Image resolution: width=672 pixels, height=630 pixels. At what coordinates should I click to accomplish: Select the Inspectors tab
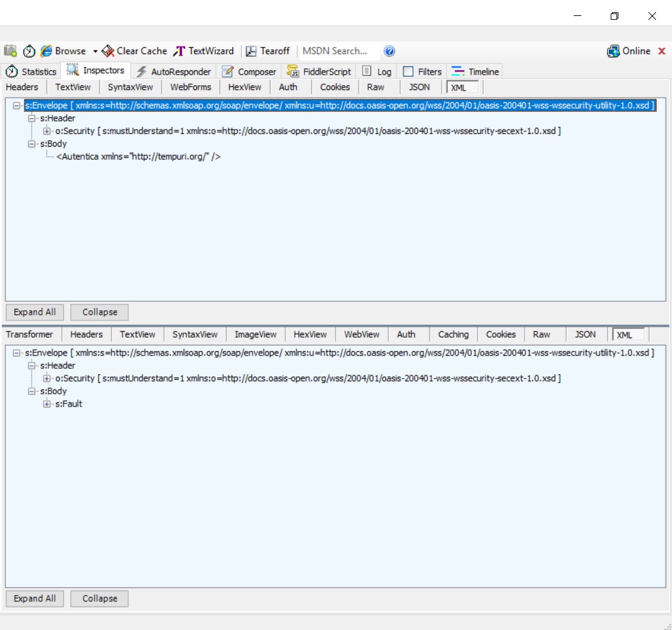(96, 70)
